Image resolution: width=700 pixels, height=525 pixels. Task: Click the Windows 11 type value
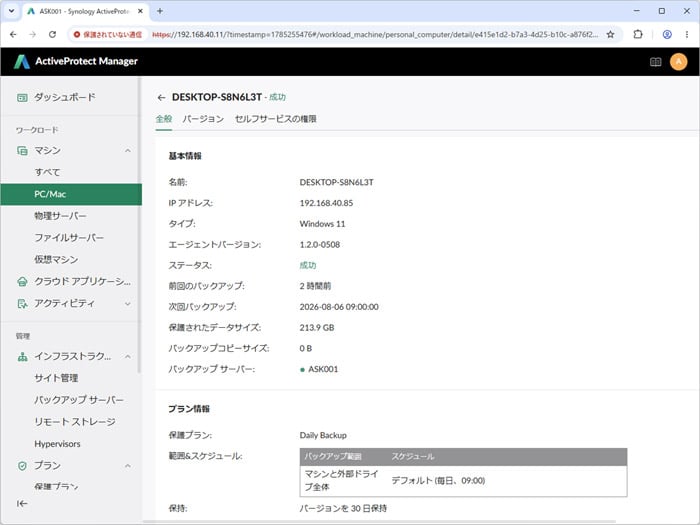pos(322,224)
